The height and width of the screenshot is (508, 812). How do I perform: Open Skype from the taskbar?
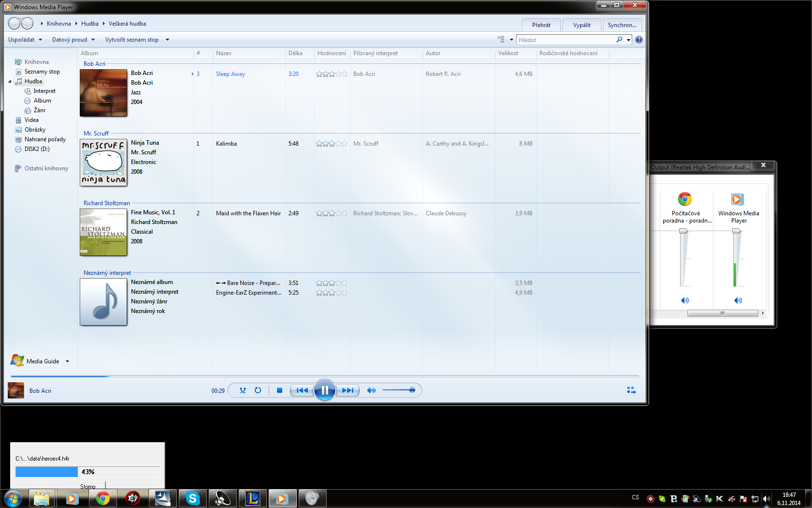[x=193, y=498]
